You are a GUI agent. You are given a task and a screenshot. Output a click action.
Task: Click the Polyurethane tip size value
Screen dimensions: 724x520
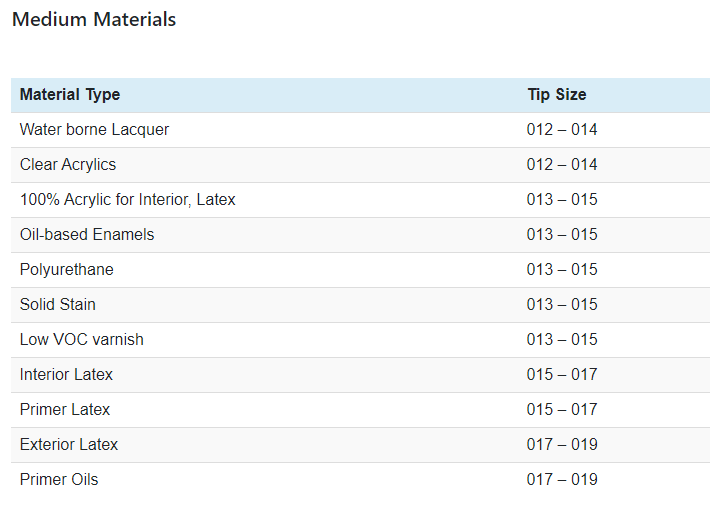(562, 270)
